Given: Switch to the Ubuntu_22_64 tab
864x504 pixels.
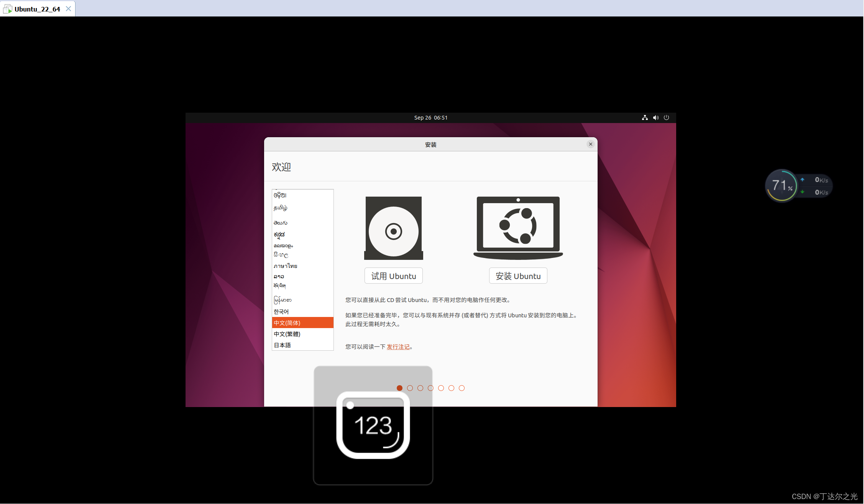Looking at the screenshot, I should (x=37, y=9).
